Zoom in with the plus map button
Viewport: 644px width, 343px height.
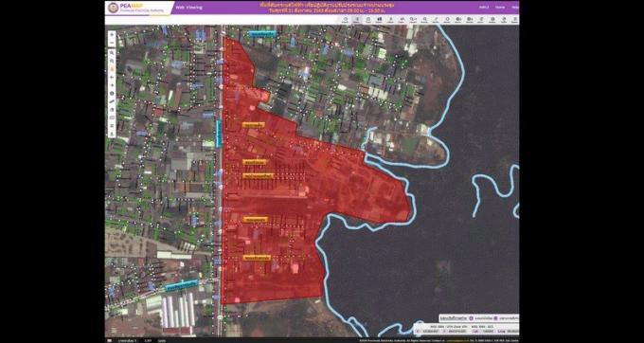[112, 34]
